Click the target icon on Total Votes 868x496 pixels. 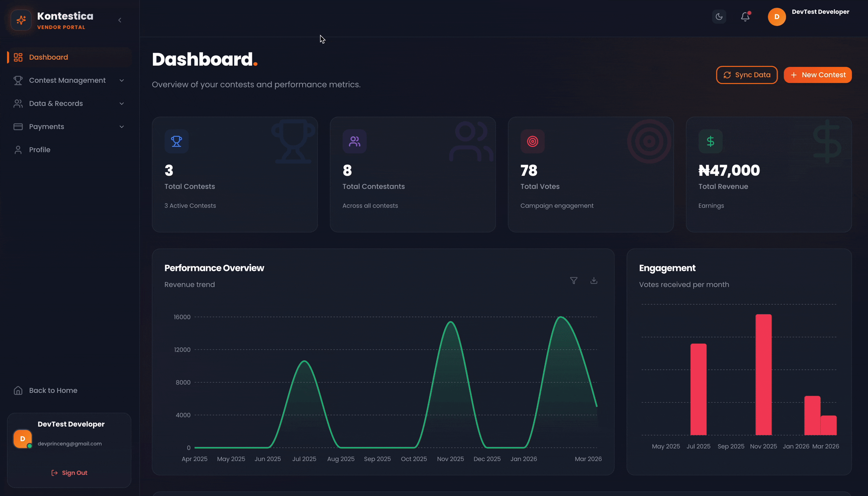pos(532,141)
